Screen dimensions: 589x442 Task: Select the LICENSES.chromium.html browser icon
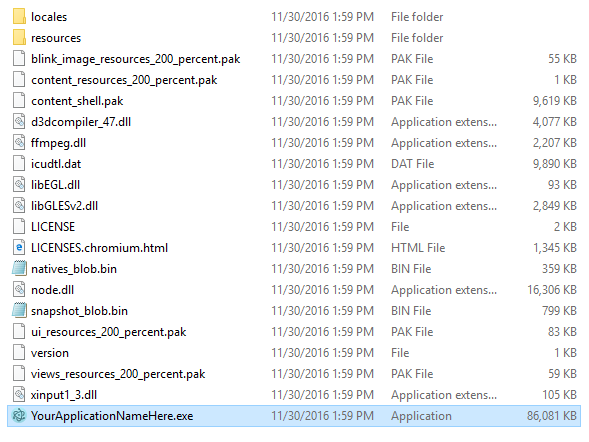pos(19,248)
